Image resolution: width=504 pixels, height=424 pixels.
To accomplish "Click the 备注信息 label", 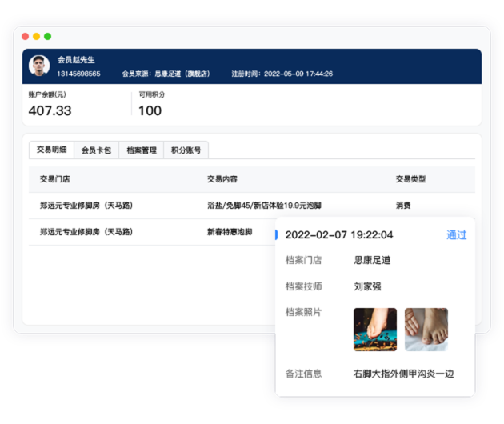I will 303,374.
